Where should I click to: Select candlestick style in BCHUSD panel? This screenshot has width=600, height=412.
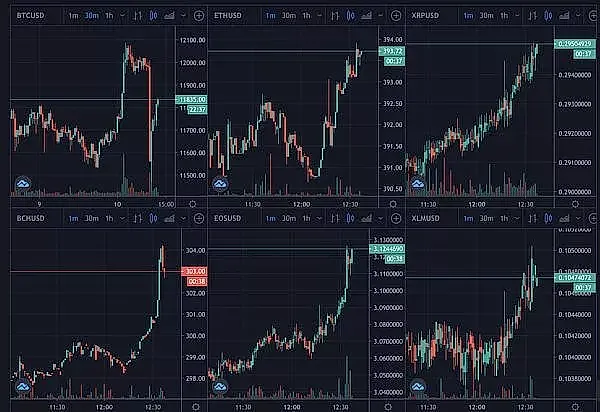(153, 218)
